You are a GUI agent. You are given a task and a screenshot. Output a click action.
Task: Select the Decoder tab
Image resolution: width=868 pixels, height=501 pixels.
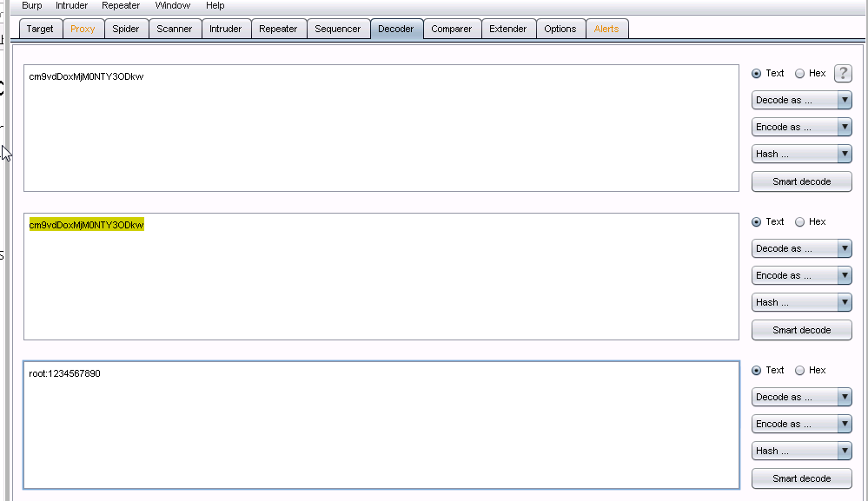(x=396, y=29)
